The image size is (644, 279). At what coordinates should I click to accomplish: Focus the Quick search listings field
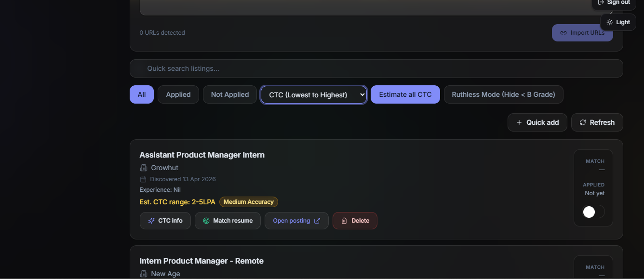[376, 68]
